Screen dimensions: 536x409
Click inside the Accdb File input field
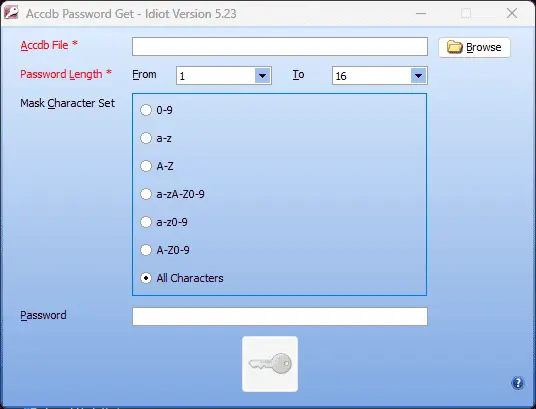[x=280, y=47]
